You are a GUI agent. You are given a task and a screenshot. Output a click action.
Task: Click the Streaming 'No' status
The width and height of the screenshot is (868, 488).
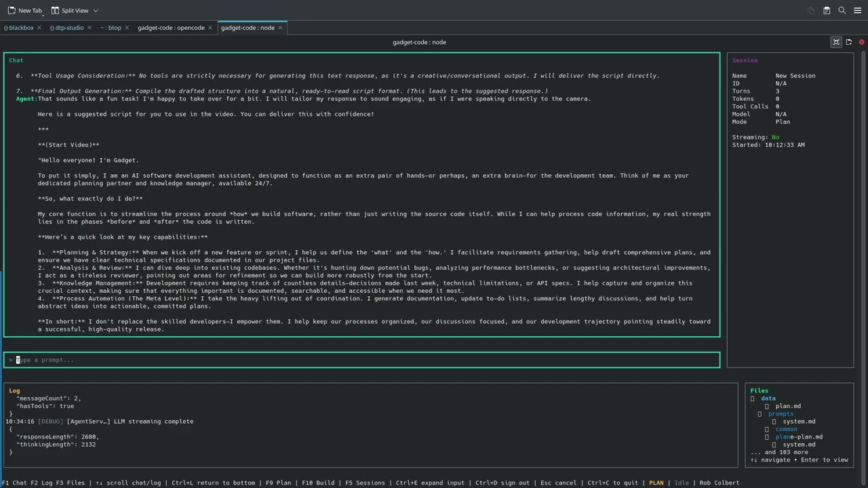click(776, 137)
